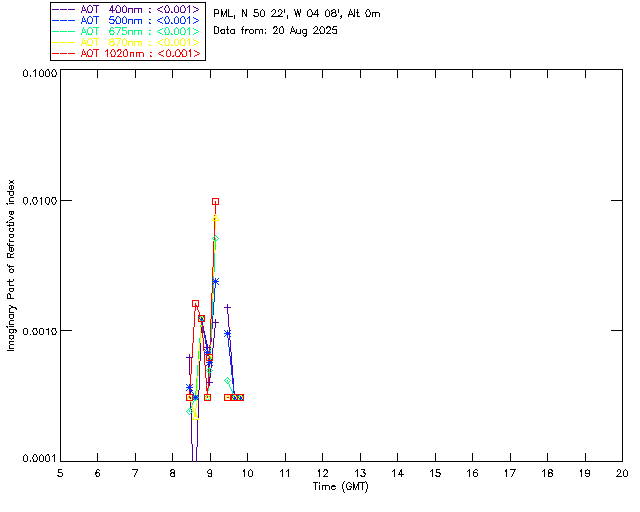Viewport: 640px width, 512px height.
Task: Click the AOT 870nm legend entry
Action: 127,42
